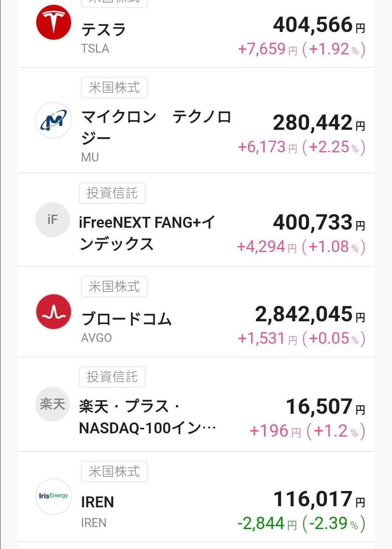Tap the red Broadcom logo icon
This screenshot has height=549, width=392.
pos(54,311)
